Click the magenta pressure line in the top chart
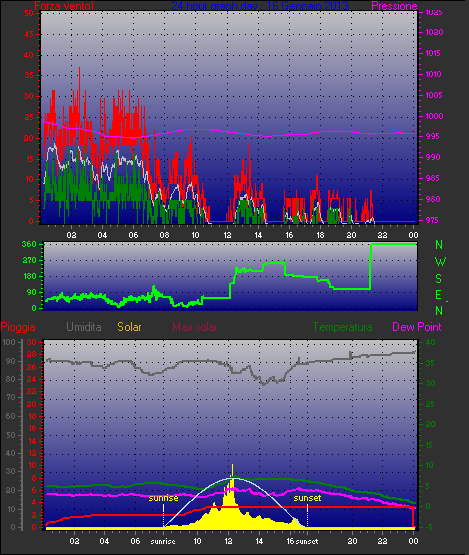This screenshot has width=469, height=555. (x=230, y=131)
